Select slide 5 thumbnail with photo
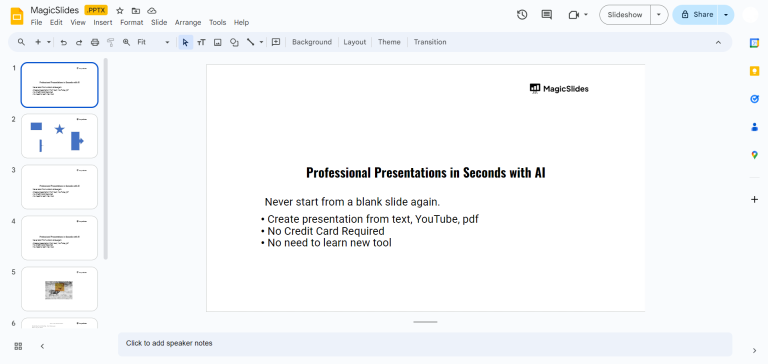 59,289
